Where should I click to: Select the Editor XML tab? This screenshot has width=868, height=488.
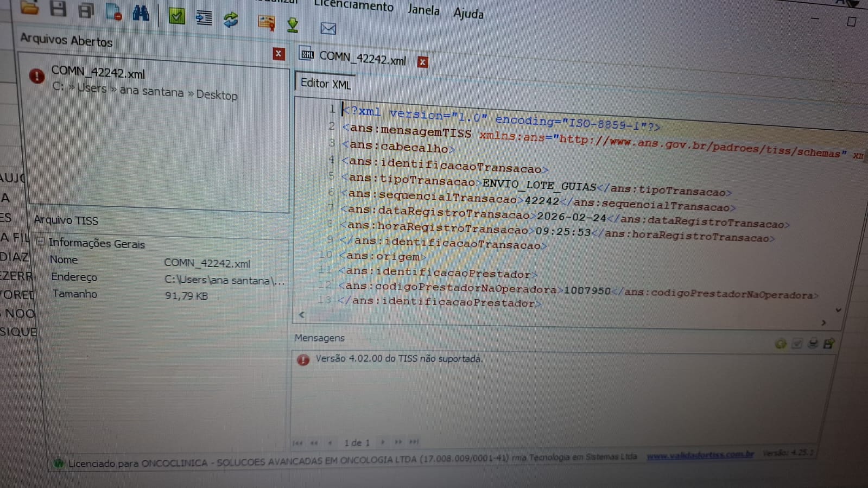click(x=325, y=84)
